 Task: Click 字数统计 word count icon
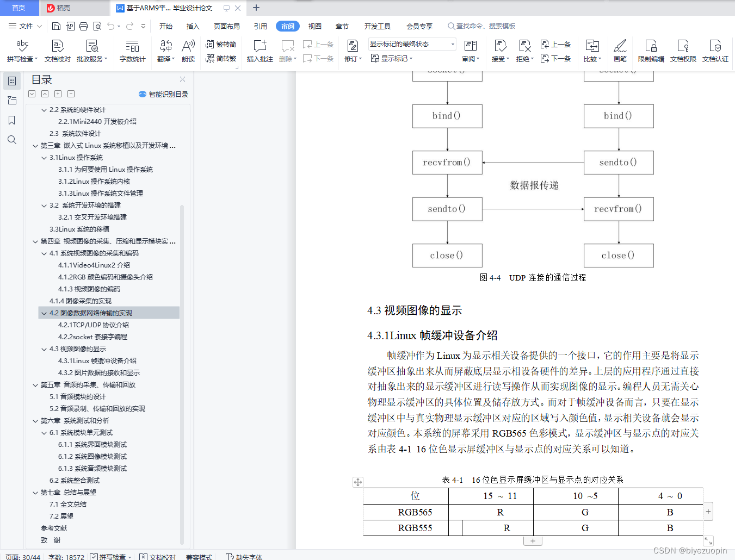click(133, 51)
